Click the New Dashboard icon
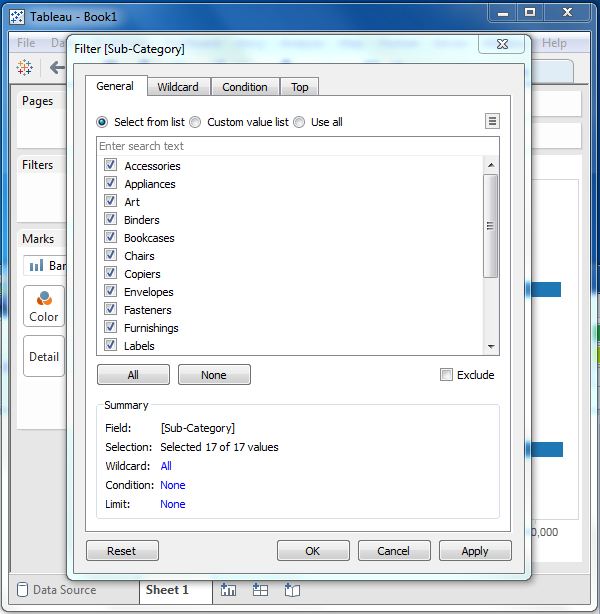The width and height of the screenshot is (600, 614). tap(260, 590)
